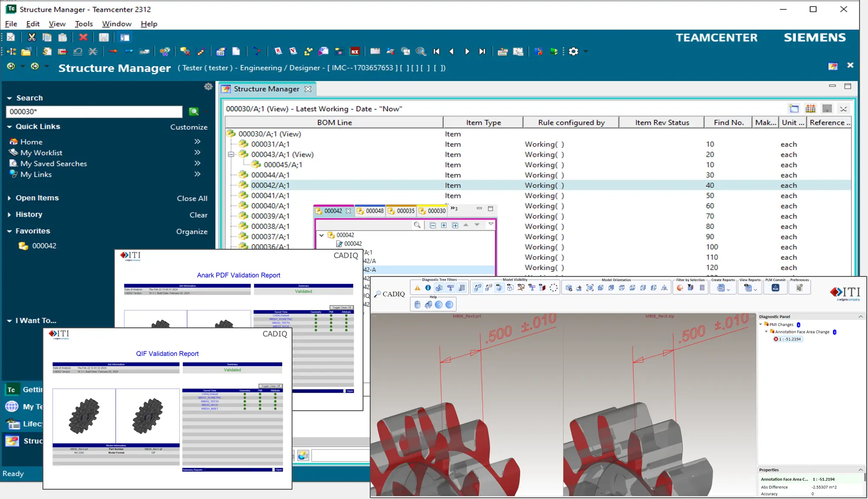Viewport: 868px width, 499px height.
Task: Toggle red cube Model Visibility icon
Action: pyautogui.click(x=542, y=288)
